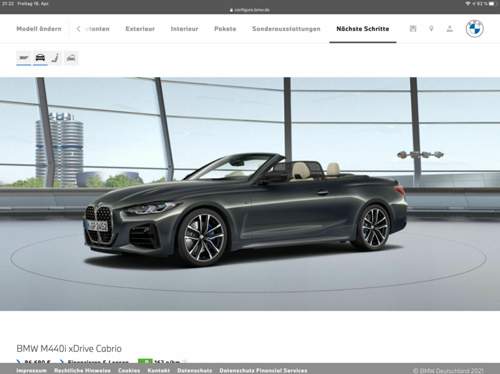Open the Cookies footer link

[129, 370]
